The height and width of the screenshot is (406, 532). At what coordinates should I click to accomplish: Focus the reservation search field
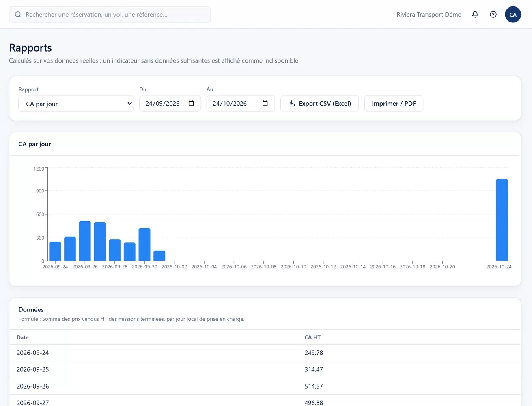pyautogui.click(x=110, y=15)
